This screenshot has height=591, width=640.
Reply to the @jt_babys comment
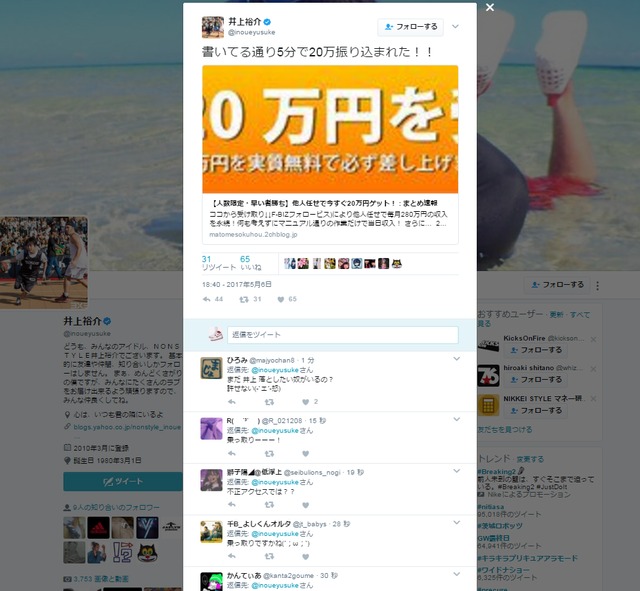coord(232,556)
